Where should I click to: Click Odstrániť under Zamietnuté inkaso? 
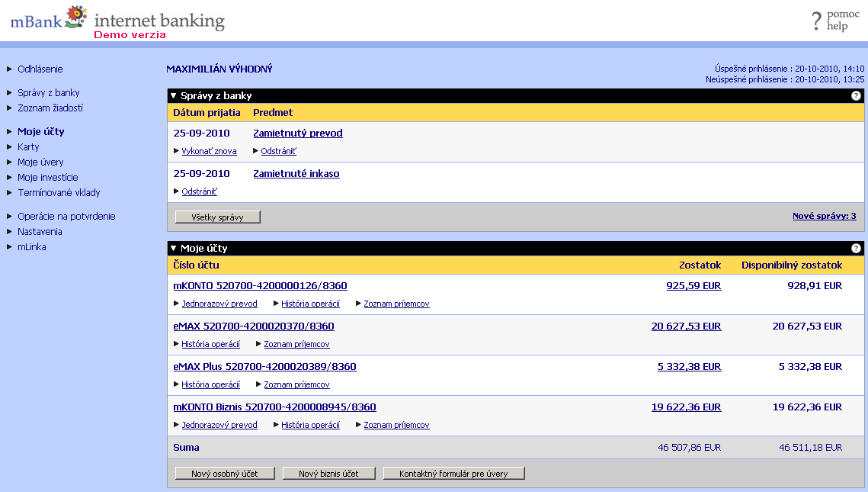point(200,191)
